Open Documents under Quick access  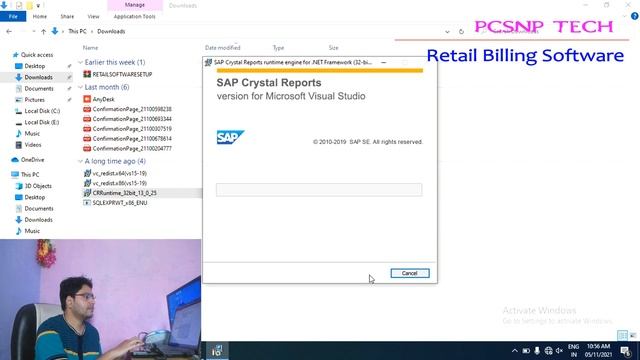tap(39, 89)
